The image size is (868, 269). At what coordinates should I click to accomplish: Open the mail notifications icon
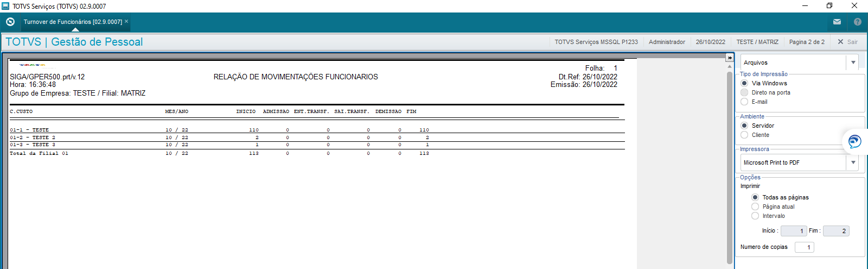click(x=837, y=22)
